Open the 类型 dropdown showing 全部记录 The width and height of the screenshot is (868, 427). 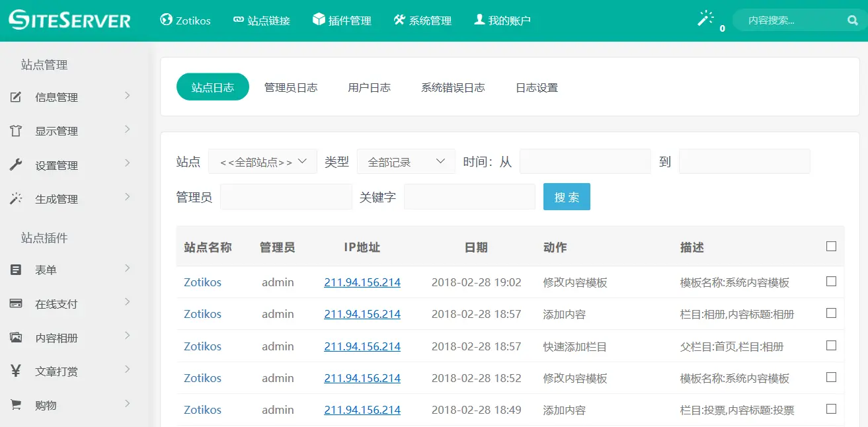[406, 161]
